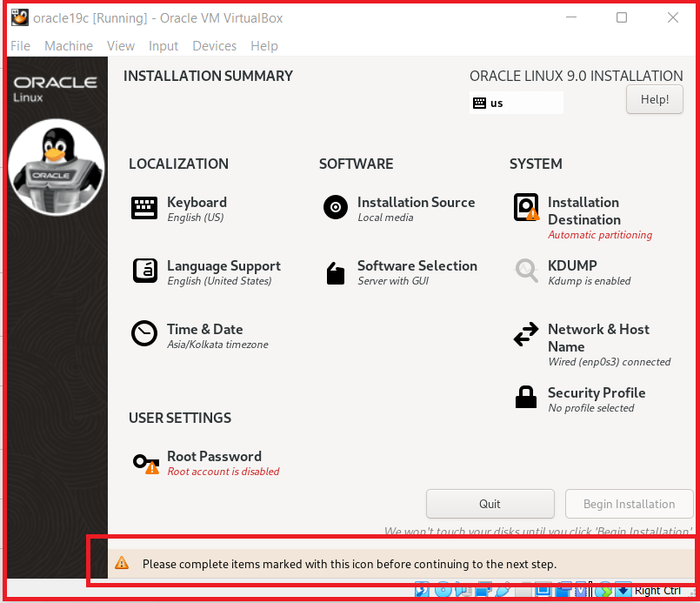The image size is (700, 603).
Task: Click the 'us' keyboard layout indicator
Action: (516, 103)
